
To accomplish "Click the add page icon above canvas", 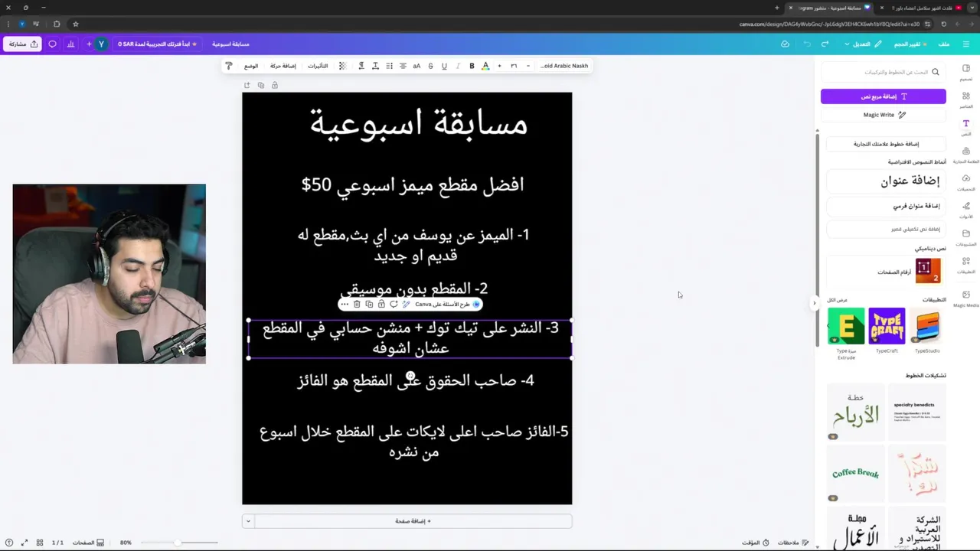I will tap(247, 85).
